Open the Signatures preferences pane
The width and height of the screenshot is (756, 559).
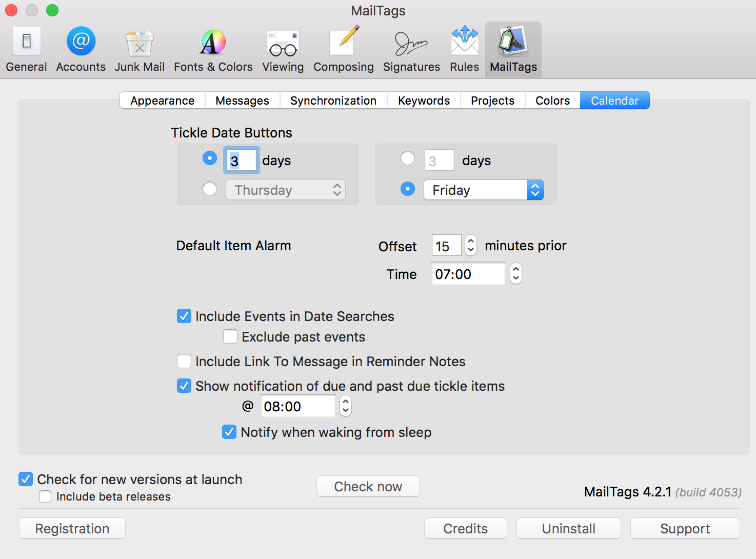[x=411, y=50]
